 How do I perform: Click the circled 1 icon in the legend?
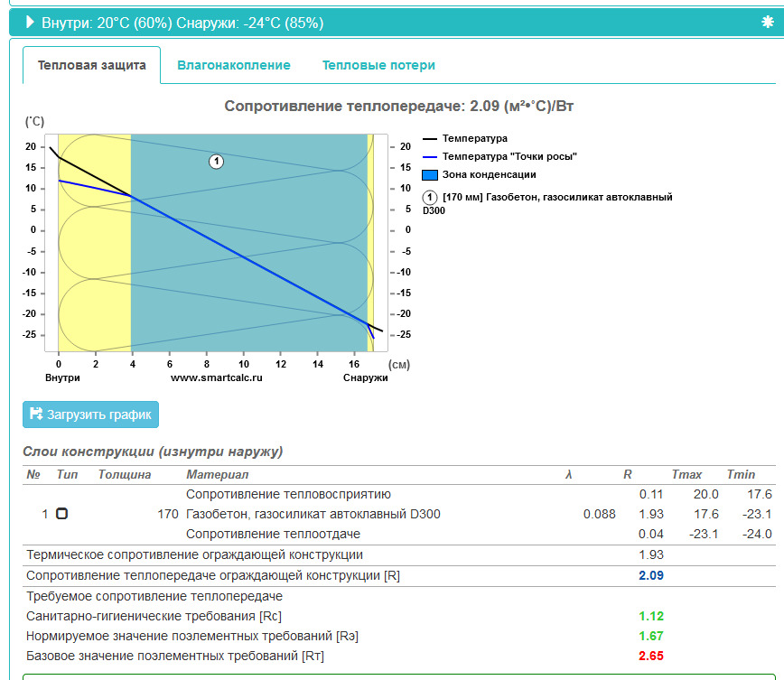point(430,197)
